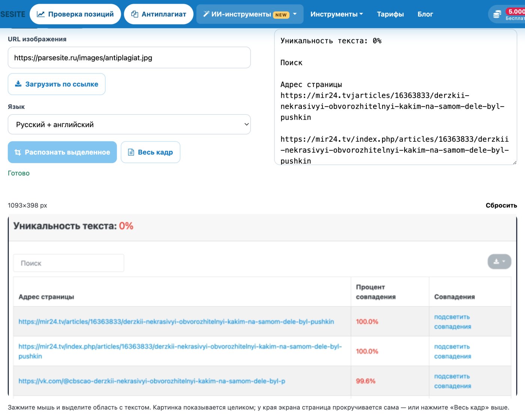This screenshot has width=525, height=420.
Task: Click Весь кадр button
Action: (x=150, y=152)
